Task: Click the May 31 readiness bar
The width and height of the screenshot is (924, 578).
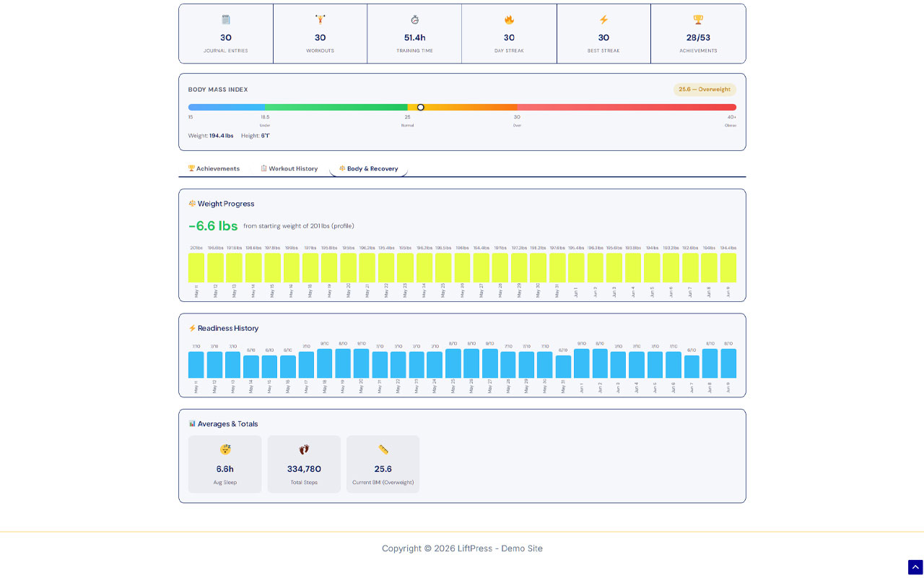Action: tap(563, 367)
